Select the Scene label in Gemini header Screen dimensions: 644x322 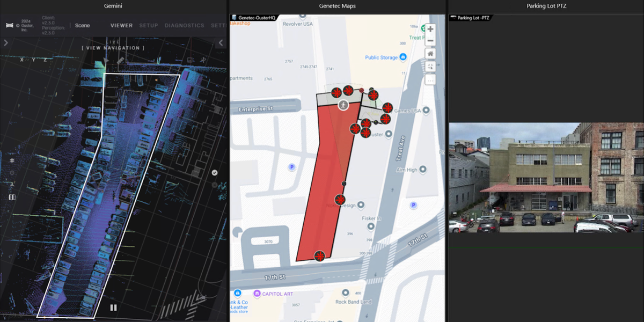[83, 25]
